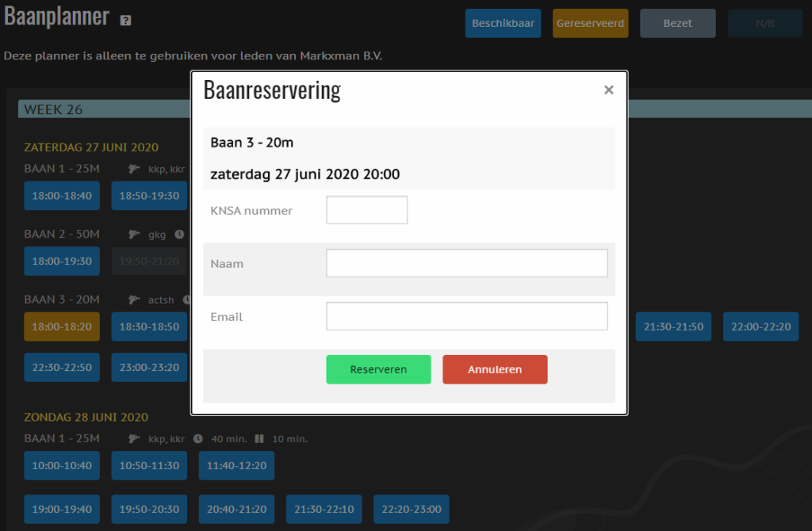Select the 18:00-19:30 slot on Baan 2
The image size is (812, 531).
62,262
